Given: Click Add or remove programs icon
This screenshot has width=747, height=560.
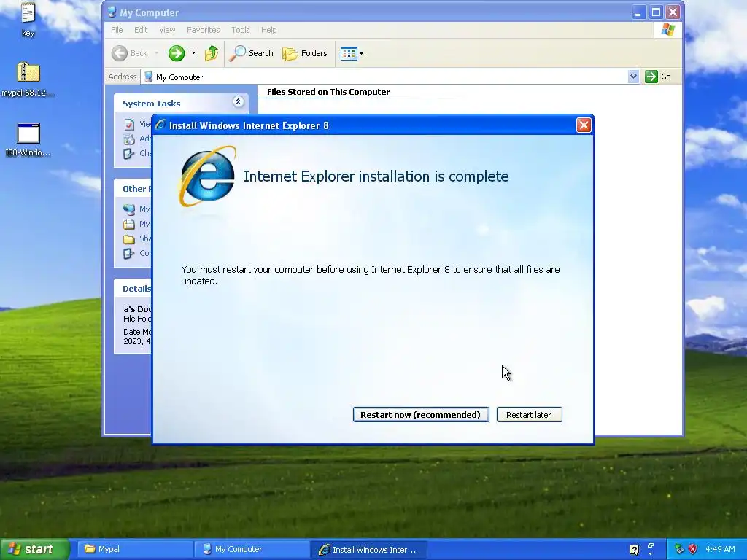Looking at the screenshot, I should (x=128, y=139).
